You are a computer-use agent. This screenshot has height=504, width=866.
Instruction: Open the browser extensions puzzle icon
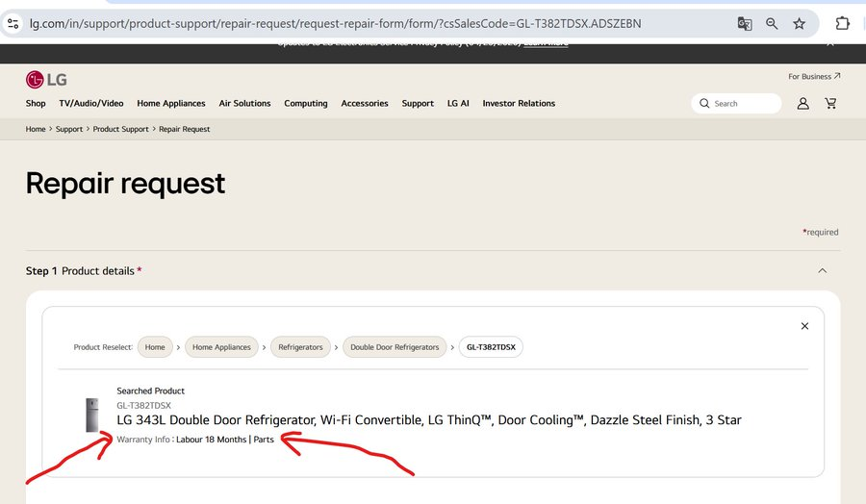(x=842, y=23)
